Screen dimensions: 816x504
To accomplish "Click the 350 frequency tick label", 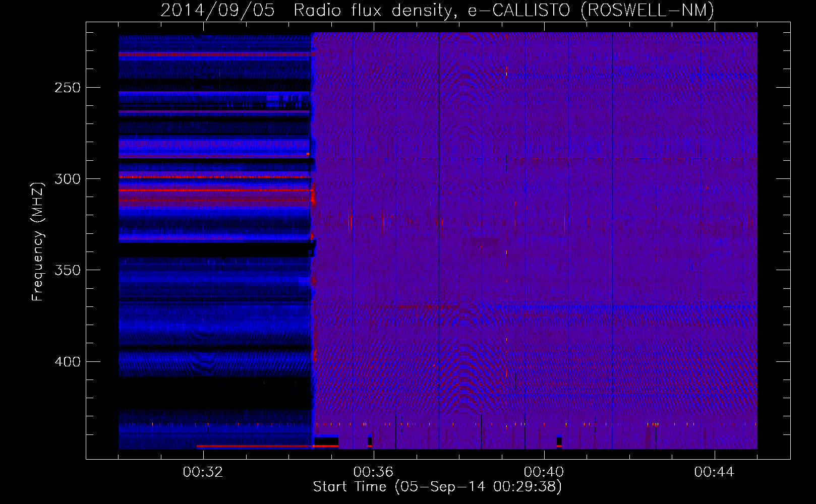I will coord(68,270).
